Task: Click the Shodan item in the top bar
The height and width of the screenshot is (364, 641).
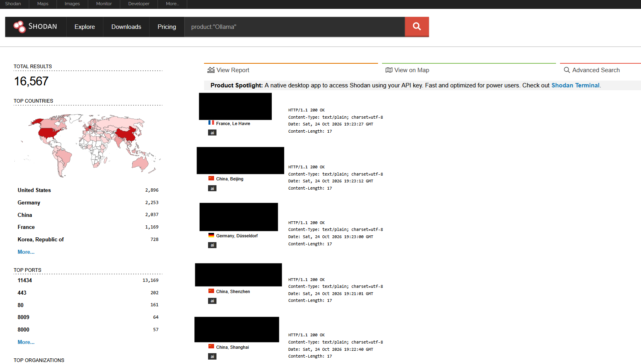Action: [13, 4]
